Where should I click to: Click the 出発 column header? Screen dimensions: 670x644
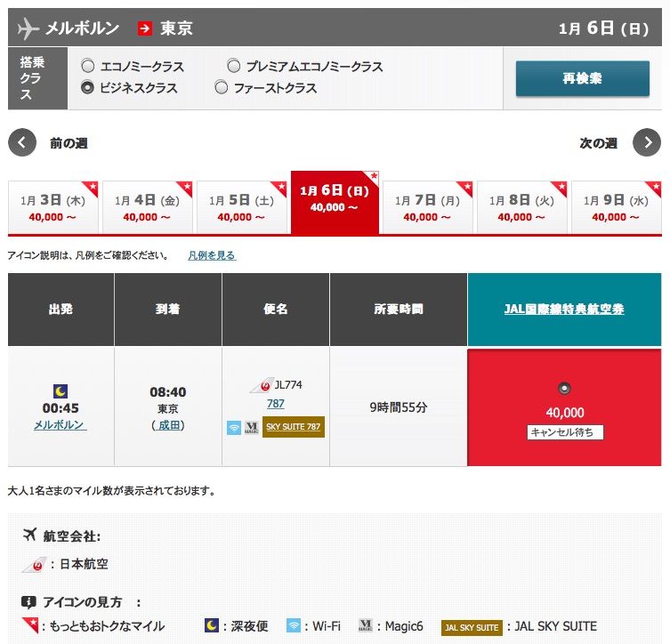(61, 309)
